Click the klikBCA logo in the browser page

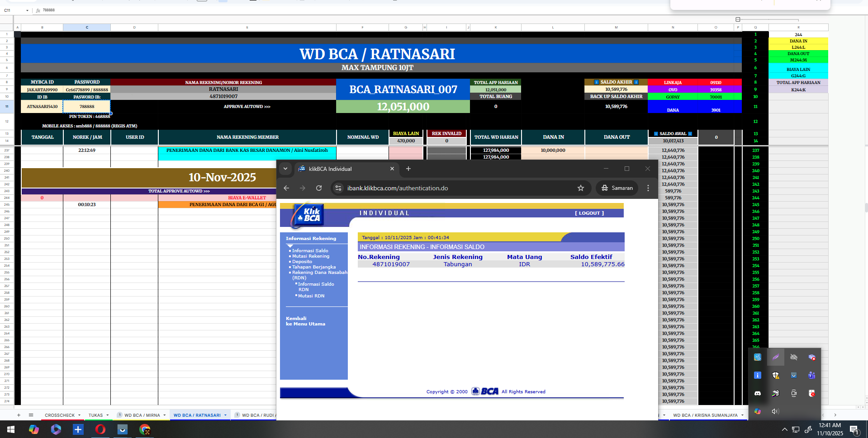[x=307, y=216]
